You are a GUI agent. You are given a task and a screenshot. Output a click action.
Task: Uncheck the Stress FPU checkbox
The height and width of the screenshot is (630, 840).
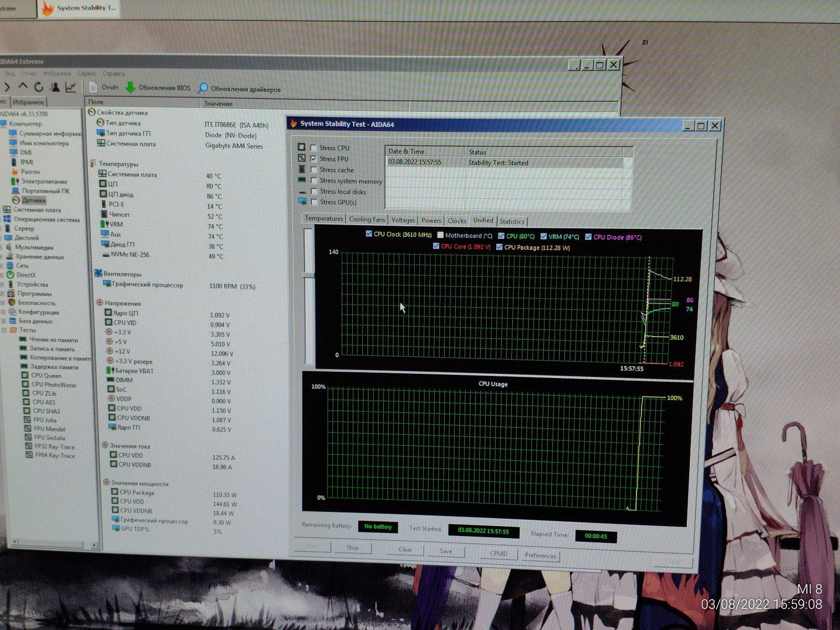point(313,159)
